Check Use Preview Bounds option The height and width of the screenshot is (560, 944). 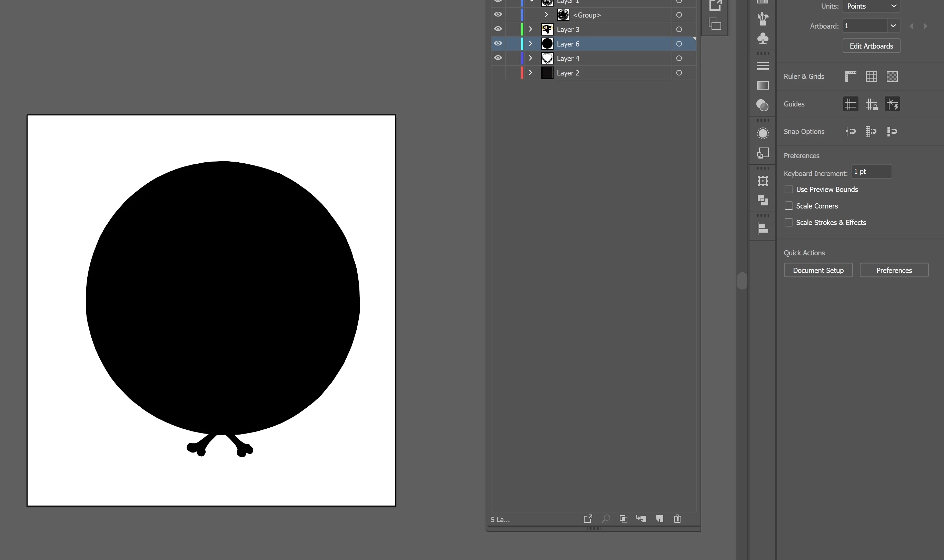pyautogui.click(x=788, y=189)
